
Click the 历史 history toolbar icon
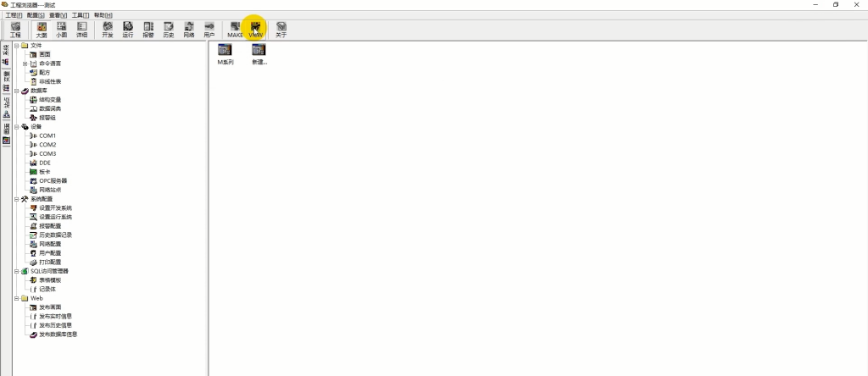[169, 30]
